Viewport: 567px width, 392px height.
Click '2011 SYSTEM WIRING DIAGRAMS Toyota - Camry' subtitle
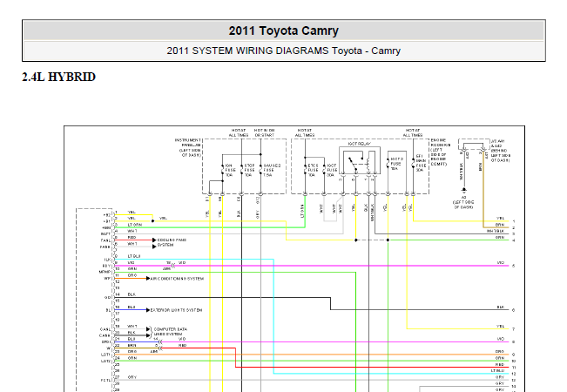[x=284, y=51]
